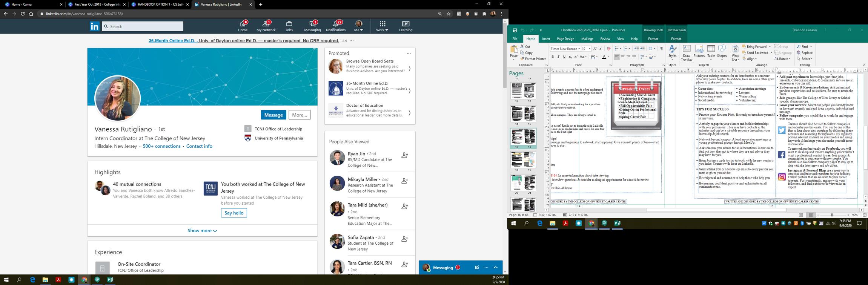The height and width of the screenshot is (285, 868).
Task: Click the Message button on profile
Action: click(273, 115)
